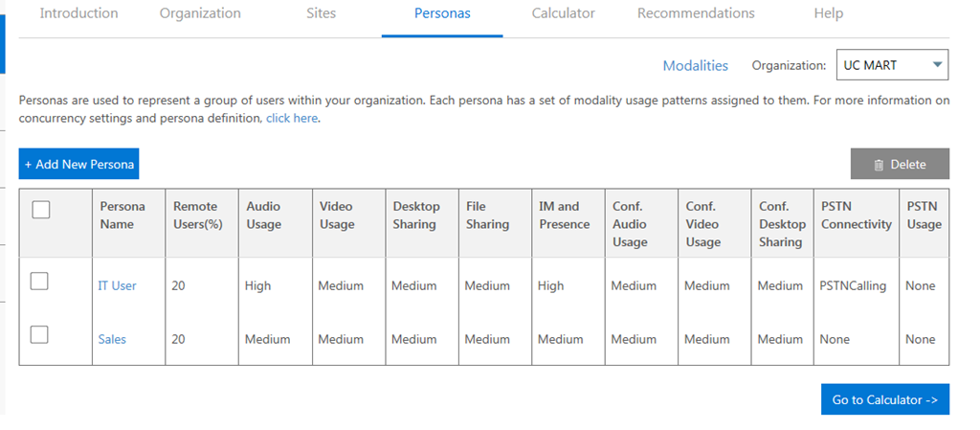The height and width of the screenshot is (430, 980).
Task: Follow the 'click here' link
Action: coord(292,119)
